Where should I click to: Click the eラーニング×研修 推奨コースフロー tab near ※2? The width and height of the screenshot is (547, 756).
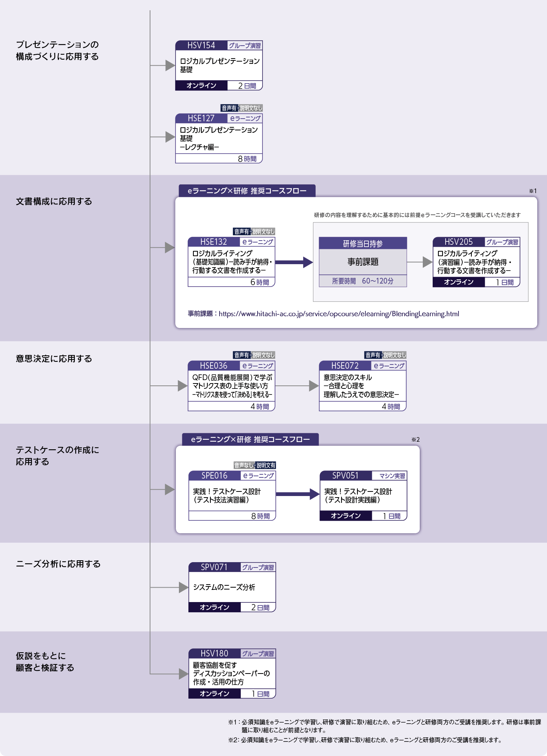[250, 439]
